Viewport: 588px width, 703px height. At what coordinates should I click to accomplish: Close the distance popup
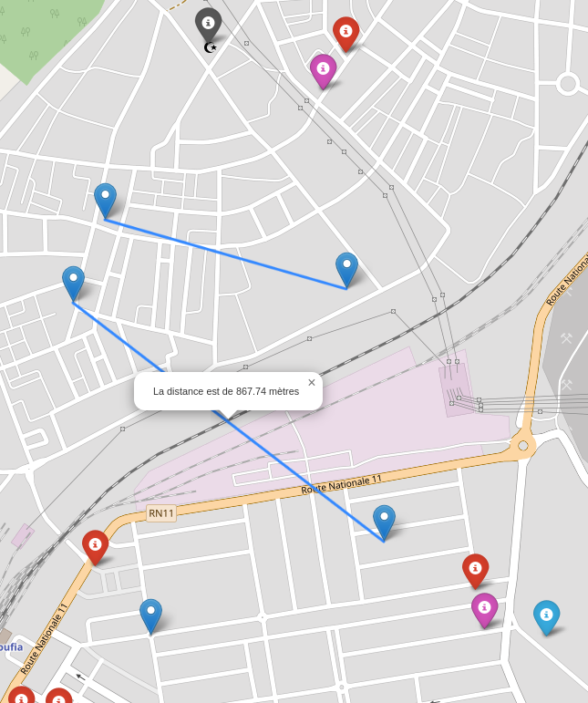tap(312, 382)
